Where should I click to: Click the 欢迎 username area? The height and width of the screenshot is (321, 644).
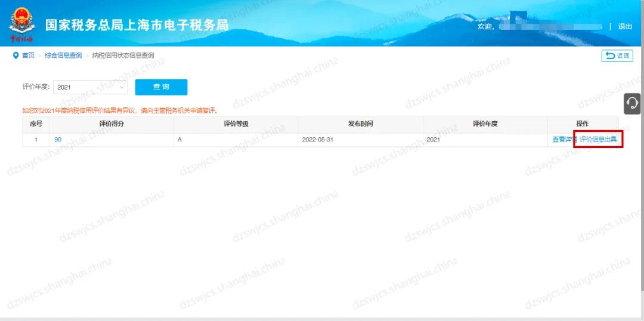(x=539, y=26)
